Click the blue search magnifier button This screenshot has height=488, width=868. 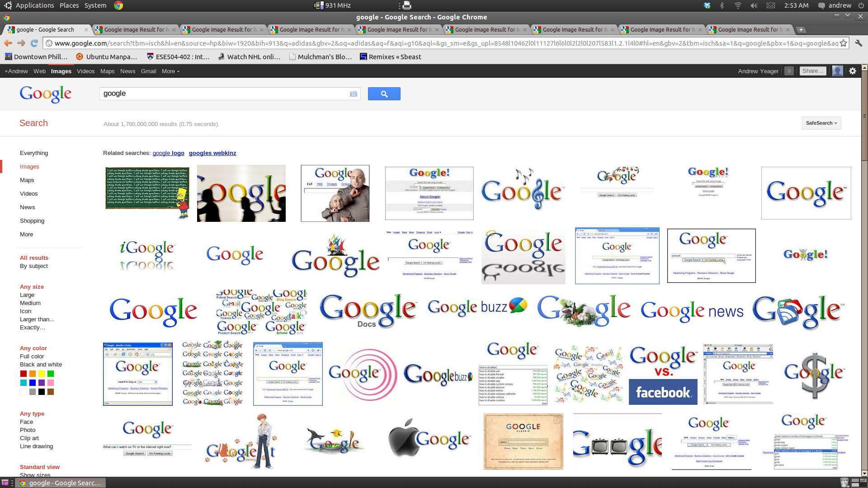(384, 94)
